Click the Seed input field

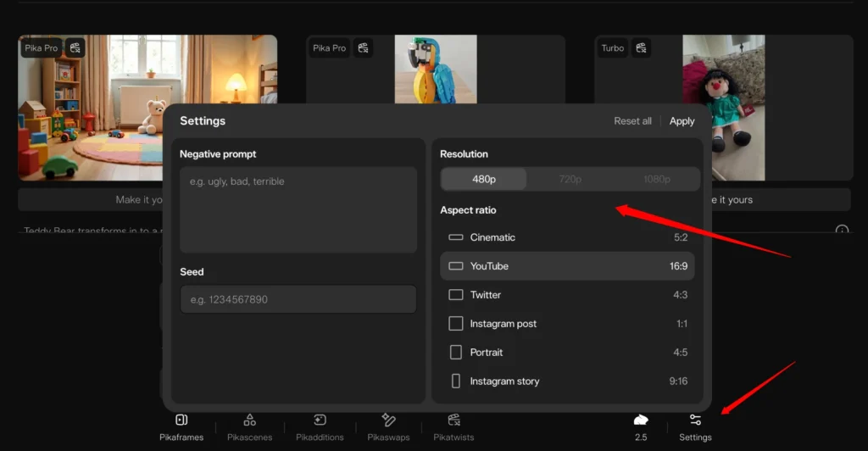(298, 299)
